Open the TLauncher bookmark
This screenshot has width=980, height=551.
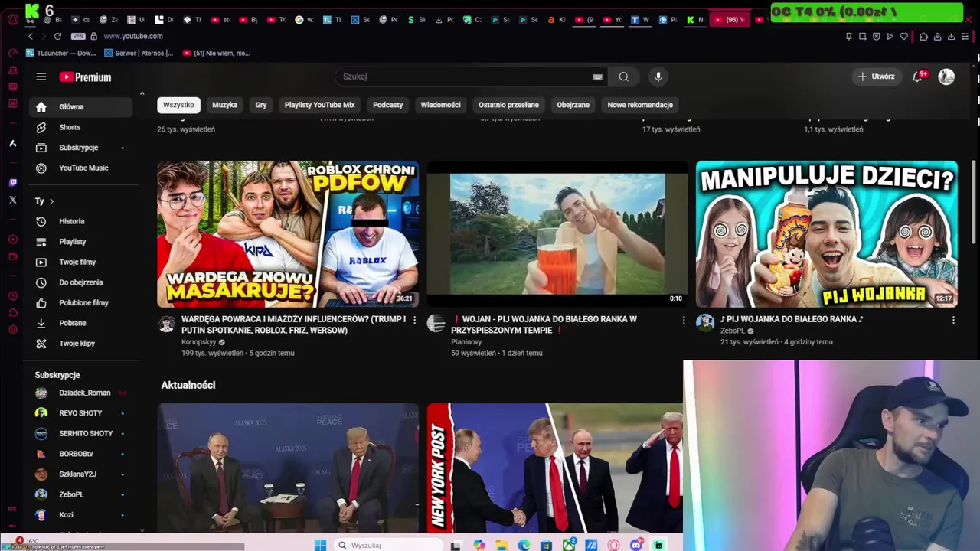coord(61,54)
